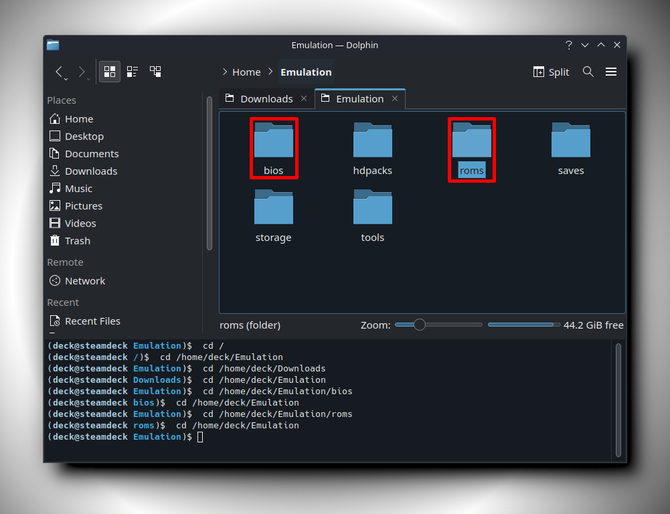670x514 pixels.
Task: Click the Split view button
Action: tap(551, 72)
